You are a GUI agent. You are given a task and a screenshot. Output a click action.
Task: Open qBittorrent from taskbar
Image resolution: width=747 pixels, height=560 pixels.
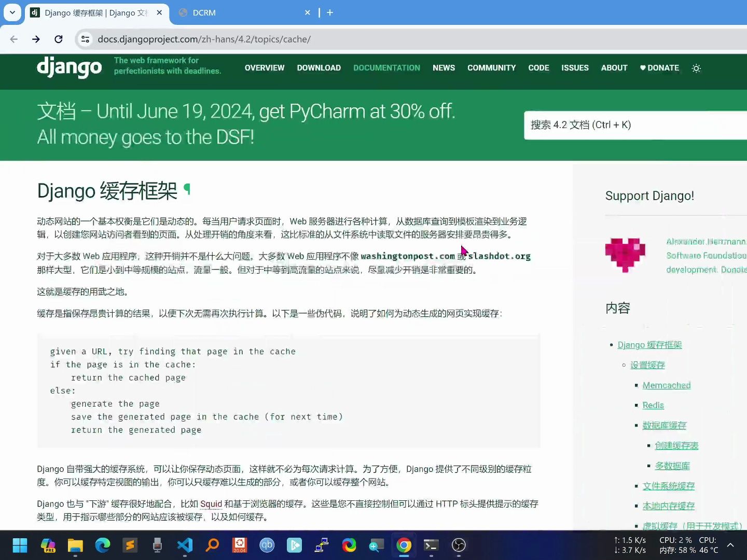point(267,545)
